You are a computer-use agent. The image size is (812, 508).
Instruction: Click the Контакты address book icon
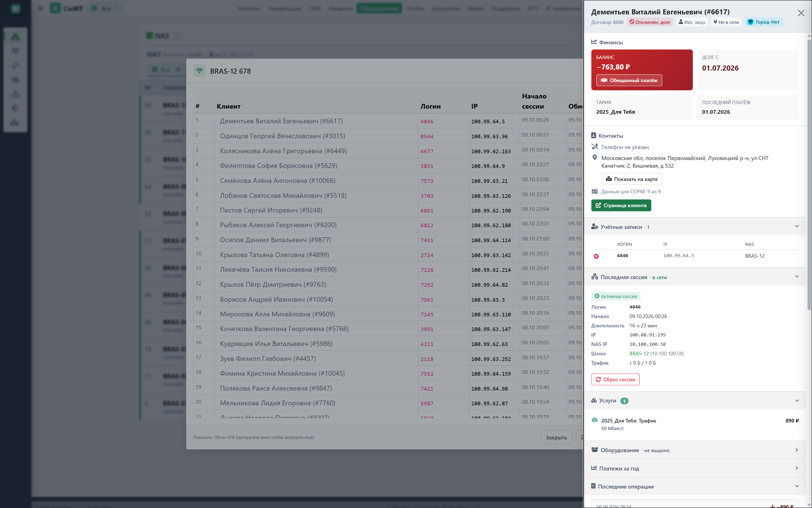593,135
